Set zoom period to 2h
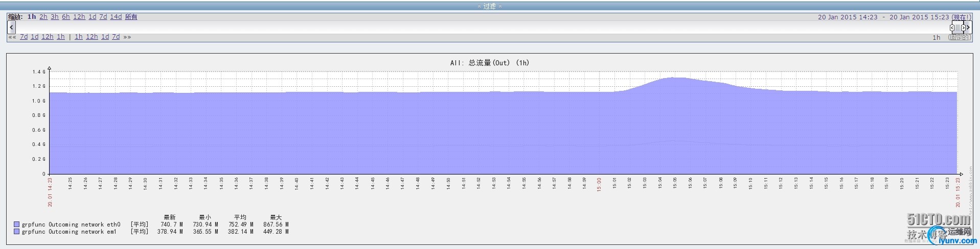Viewport: 980px width, 249px height. coord(43,17)
